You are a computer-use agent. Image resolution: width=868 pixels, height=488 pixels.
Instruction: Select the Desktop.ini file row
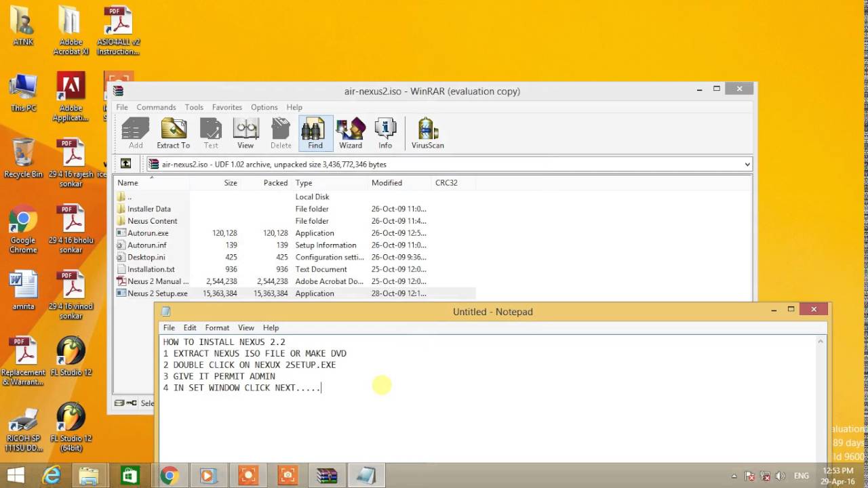coord(294,257)
